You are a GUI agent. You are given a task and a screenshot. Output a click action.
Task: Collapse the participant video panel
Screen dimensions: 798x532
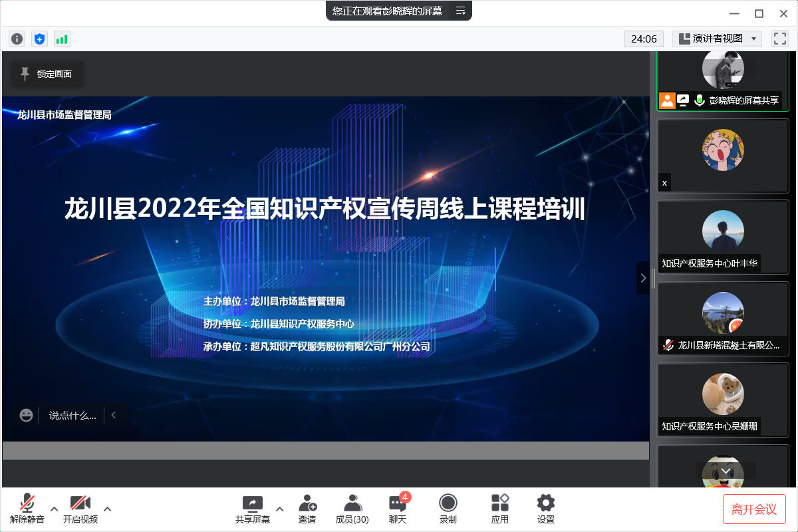pyautogui.click(x=642, y=278)
